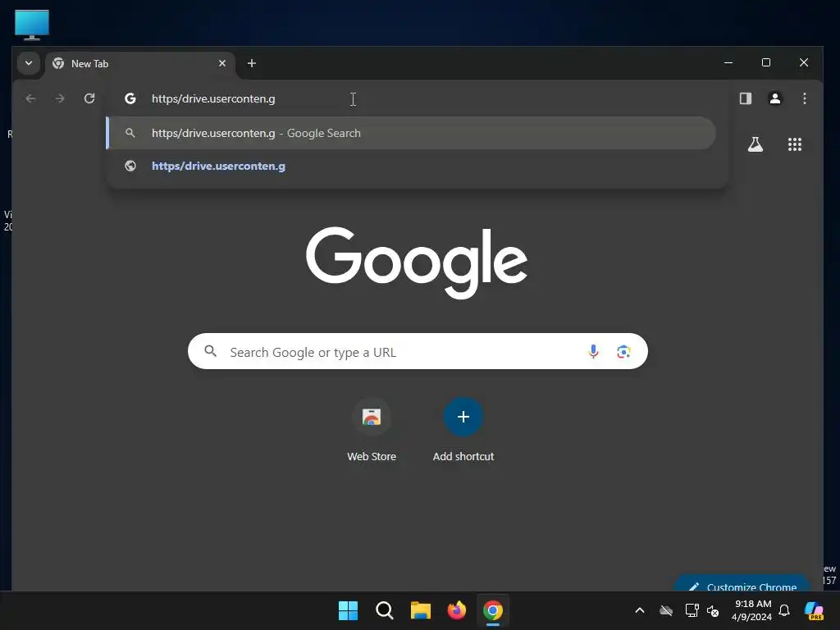Open File Explorer from taskbar

click(421, 610)
